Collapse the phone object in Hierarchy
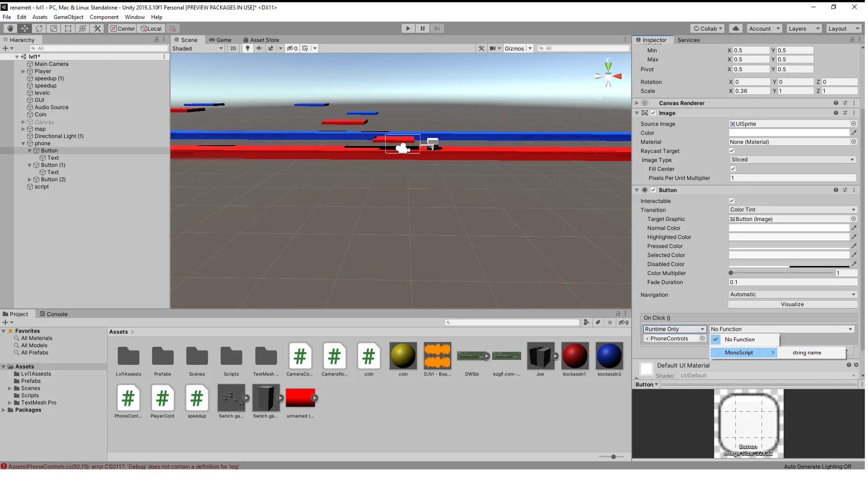This screenshot has height=487, width=868. coord(23,143)
